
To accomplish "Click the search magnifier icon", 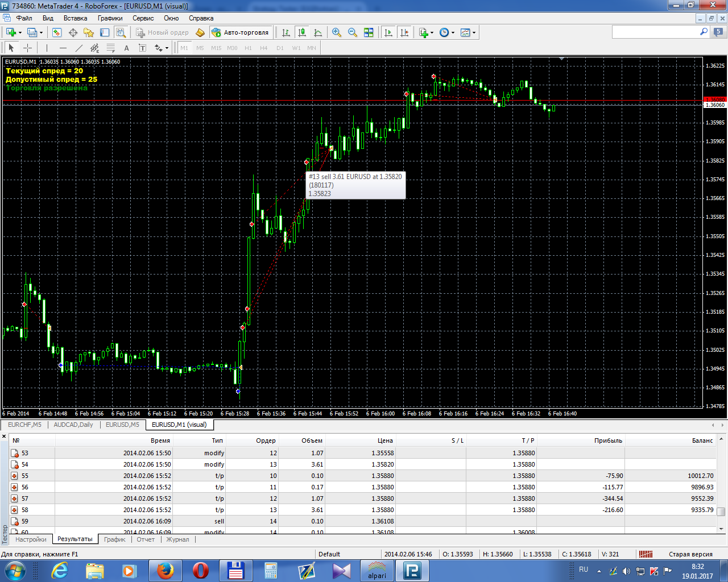I will coord(704,32).
